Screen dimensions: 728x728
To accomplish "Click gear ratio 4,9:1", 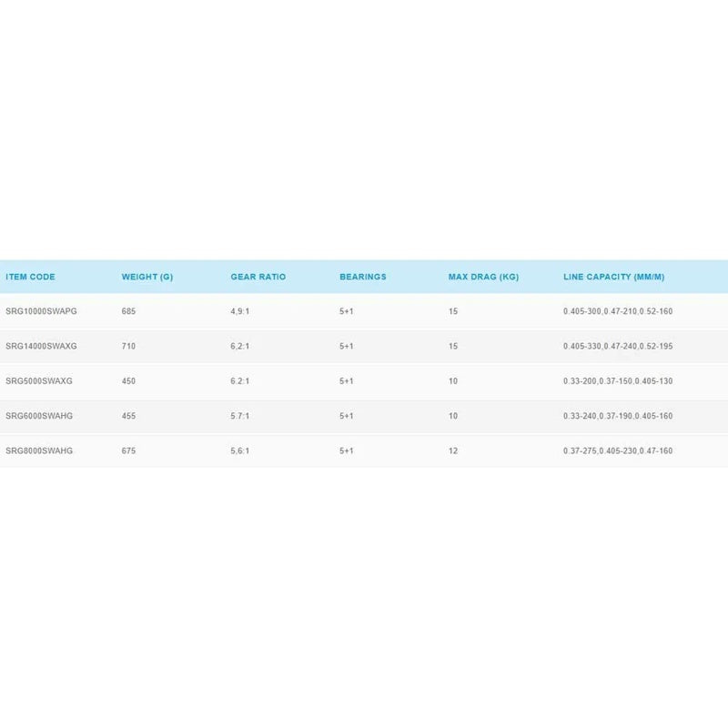I will pyautogui.click(x=240, y=311).
